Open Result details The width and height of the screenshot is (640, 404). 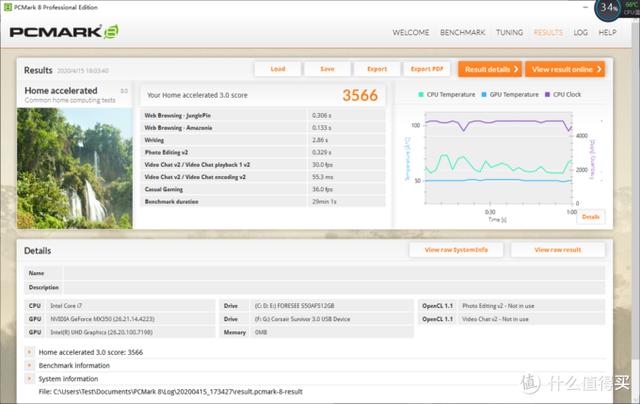pyautogui.click(x=490, y=69)
